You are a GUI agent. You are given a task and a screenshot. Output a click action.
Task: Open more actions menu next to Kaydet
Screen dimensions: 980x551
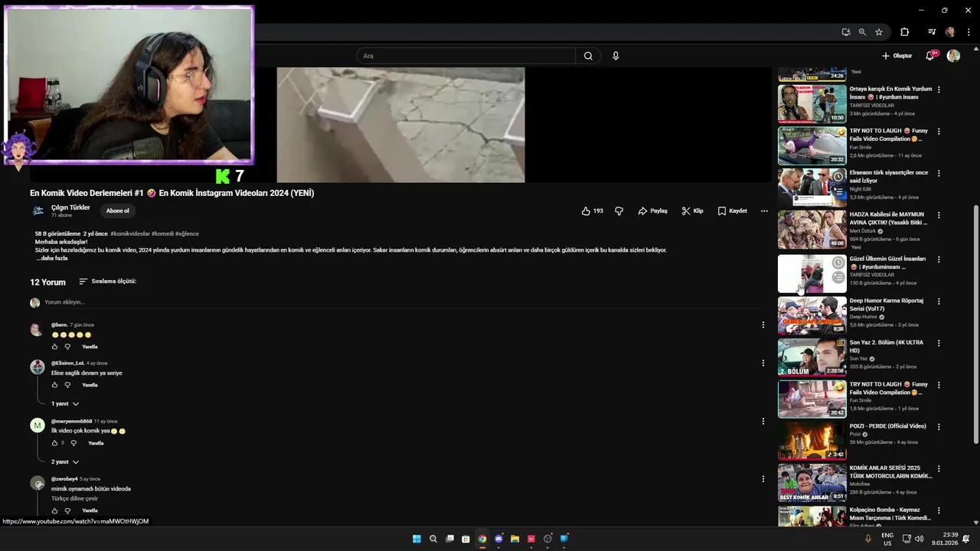click(x=764, y=211)
